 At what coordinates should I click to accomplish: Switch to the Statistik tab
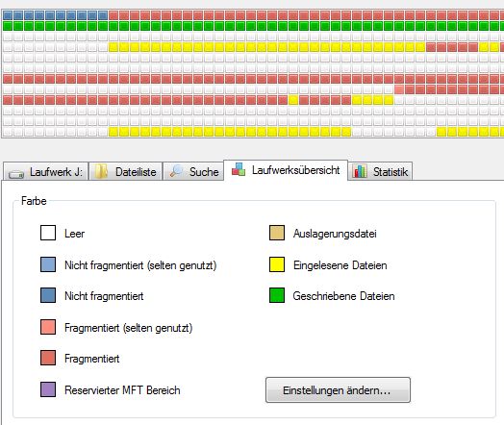380,171
